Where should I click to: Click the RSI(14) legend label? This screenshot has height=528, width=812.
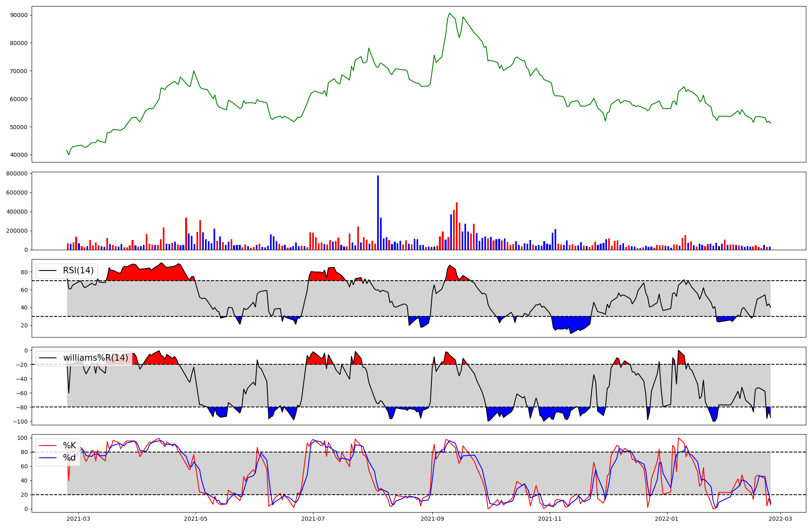tap(78, 270)
